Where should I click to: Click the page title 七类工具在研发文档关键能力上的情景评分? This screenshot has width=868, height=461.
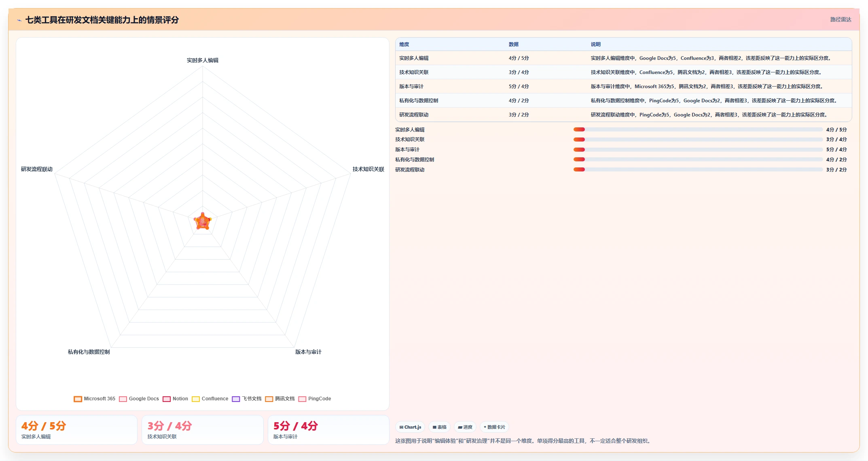pyautogui.click(x=102, y=20)
